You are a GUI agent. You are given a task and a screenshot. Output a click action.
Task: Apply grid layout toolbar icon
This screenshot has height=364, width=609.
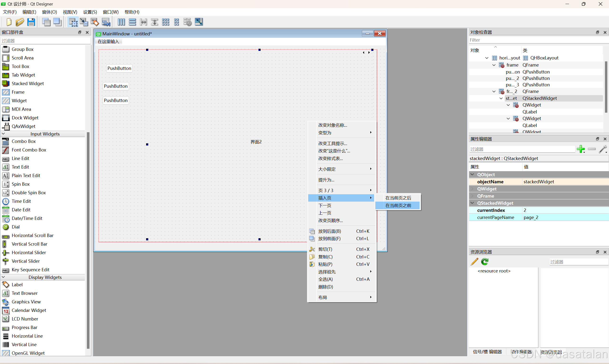[x=165, y=22]
